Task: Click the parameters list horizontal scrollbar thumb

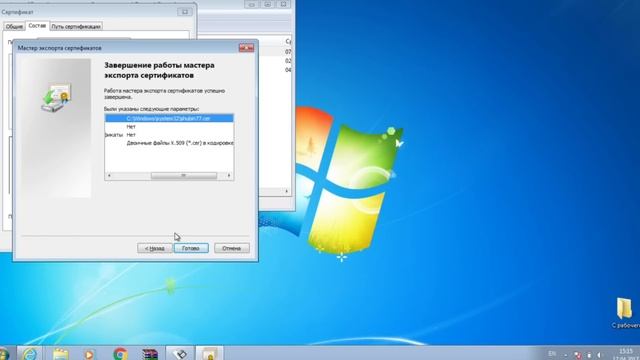Action: coord(184,176)
